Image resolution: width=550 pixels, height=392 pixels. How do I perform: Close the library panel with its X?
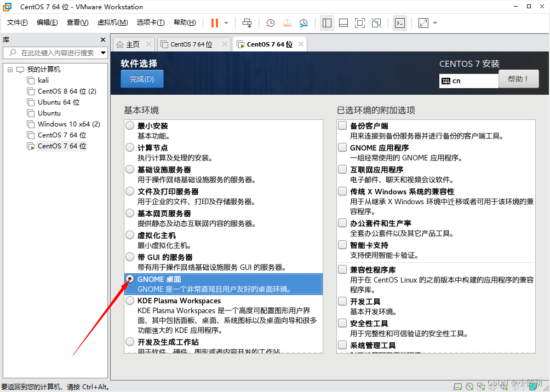(103, 39)
